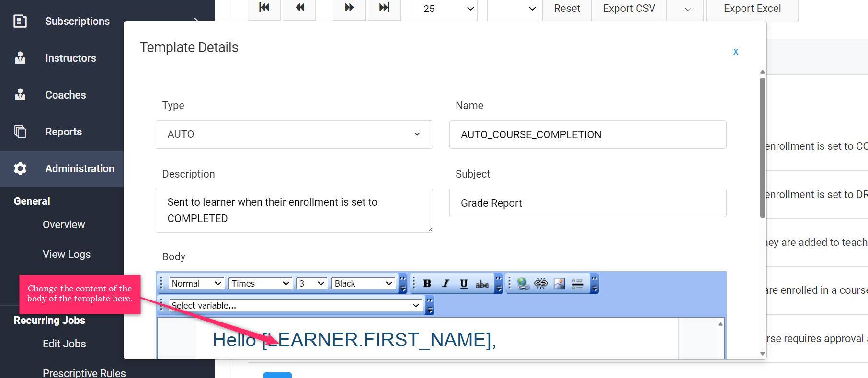Select Instructors in the sidebar menu

point(70,58)
